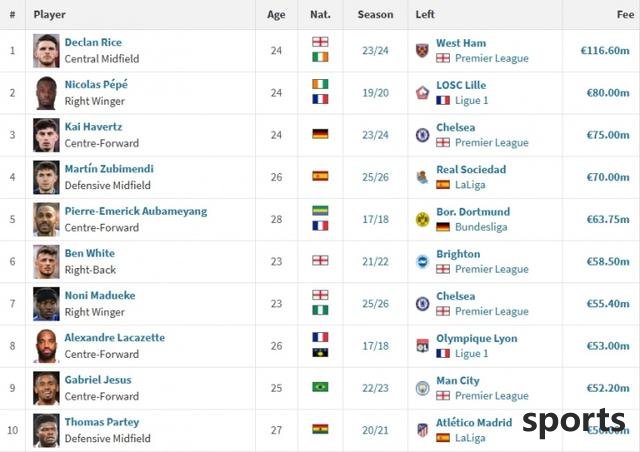Open the 20/21 season link for Partey
Viewport: 640px width, 452px height.
coord(375,430)
